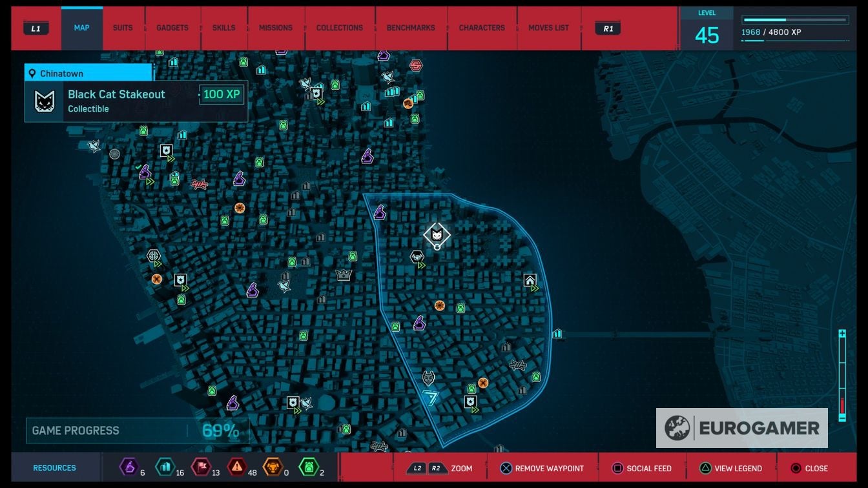This screenshot has width=868, height=488.
Task: Click the red hexagon marker near map top
Action: click(x=416, y=65)
